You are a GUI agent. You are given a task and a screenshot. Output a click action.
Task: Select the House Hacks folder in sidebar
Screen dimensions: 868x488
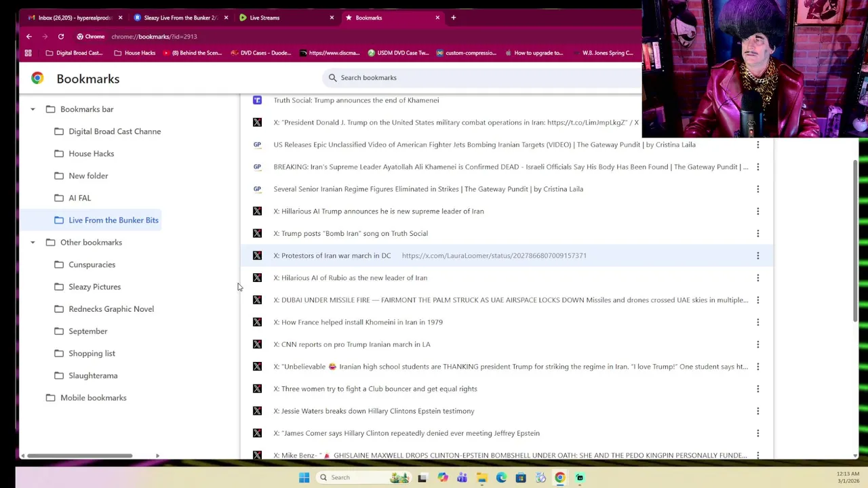point(84,154)
